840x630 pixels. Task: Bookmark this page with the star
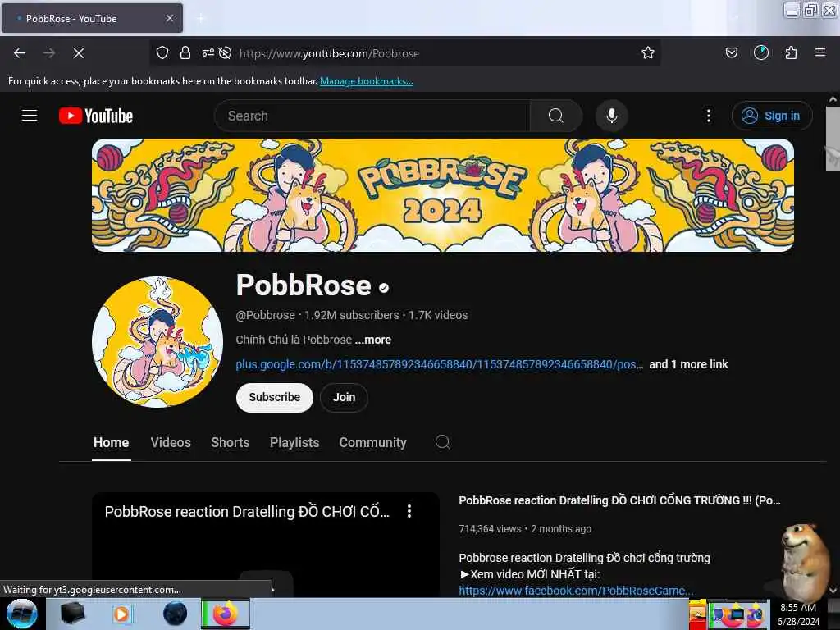[x=648, y=52]
